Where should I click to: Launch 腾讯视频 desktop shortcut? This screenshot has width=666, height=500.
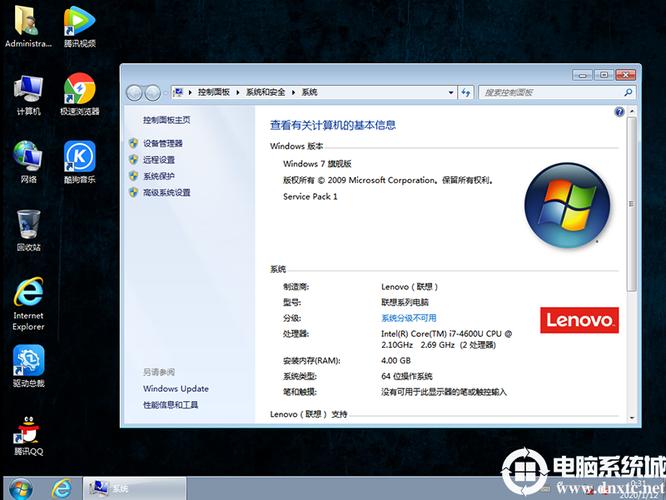(79, 25)
